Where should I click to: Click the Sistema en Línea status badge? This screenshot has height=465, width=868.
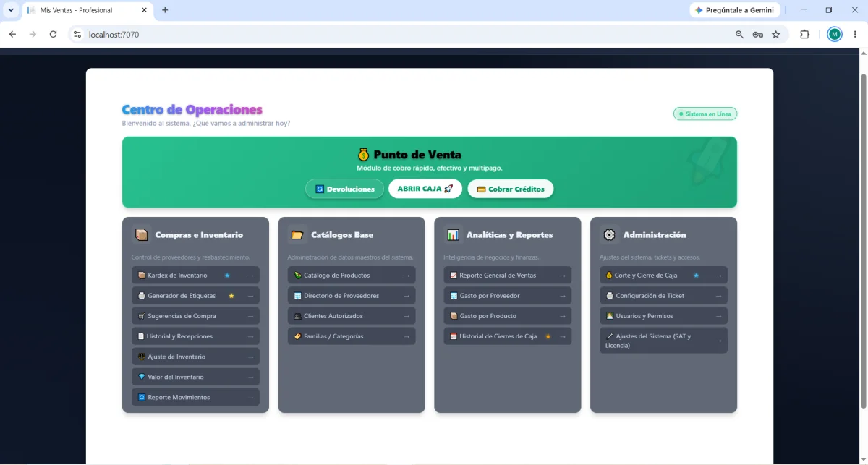tap(705, 114)
